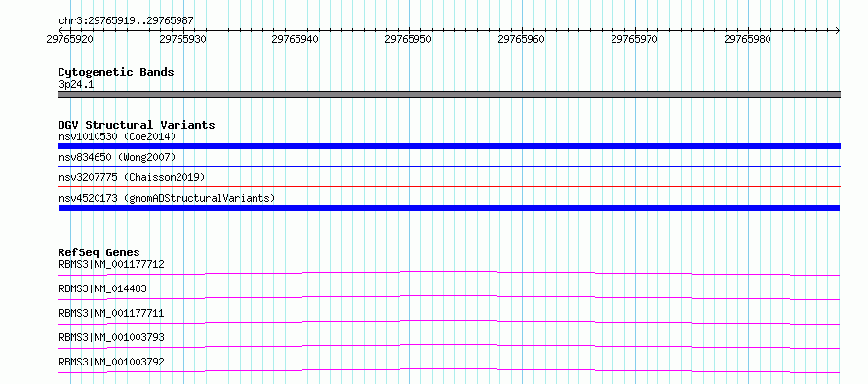Click the magenta glyph of RBMS3|NM_001003792
The image size is (868, 384).
click(449, 370)
